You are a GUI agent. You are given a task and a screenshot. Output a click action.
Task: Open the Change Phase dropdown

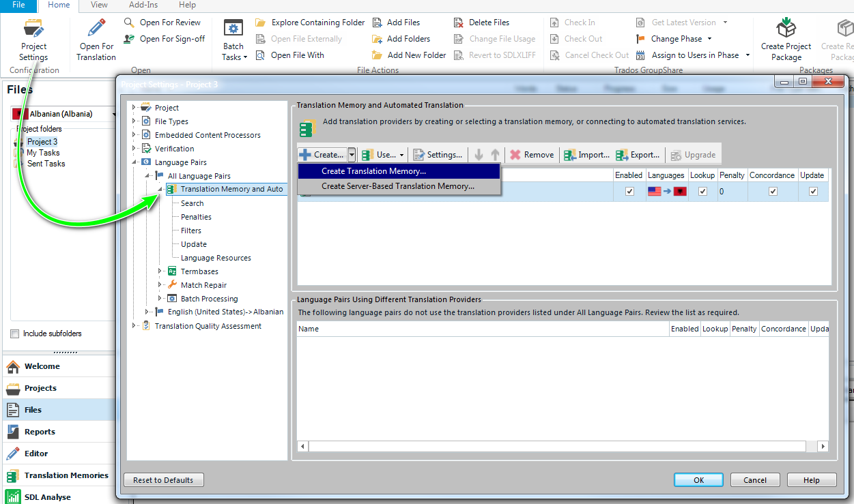pyautogui.click(x=674, y=39)
